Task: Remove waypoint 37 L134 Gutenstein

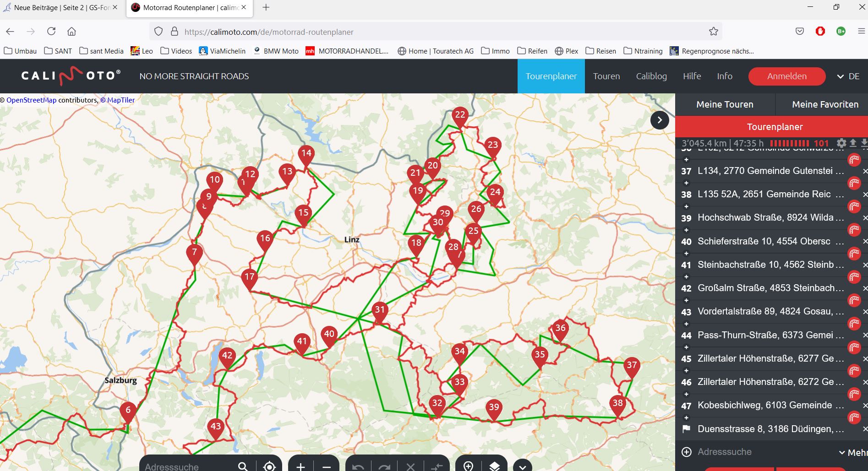Action: [x=865, y=171]
